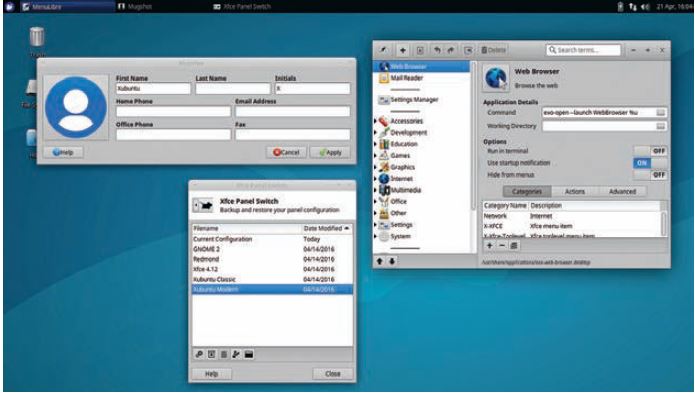Click the Web Browser launcher icon image

tap(496, 78)
